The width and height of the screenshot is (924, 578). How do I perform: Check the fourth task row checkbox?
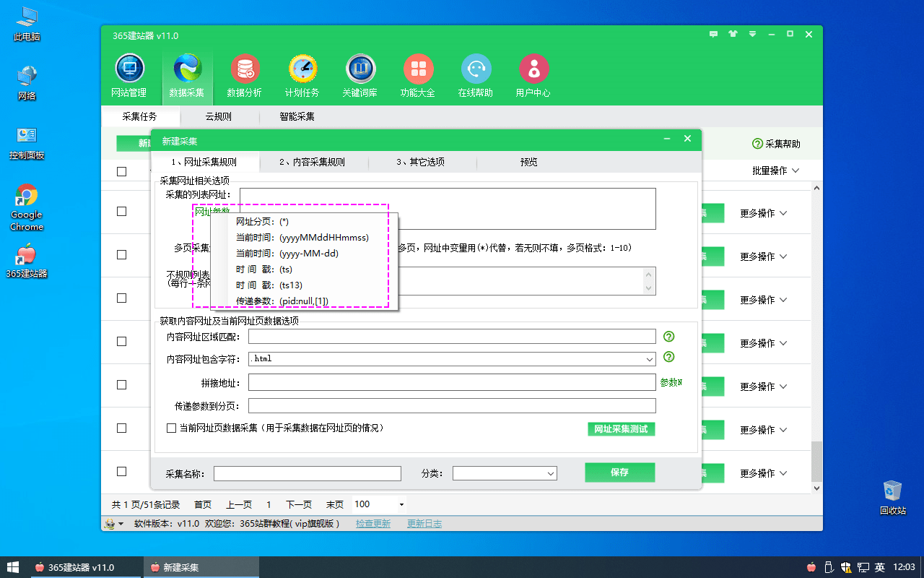tap(121, 341)
